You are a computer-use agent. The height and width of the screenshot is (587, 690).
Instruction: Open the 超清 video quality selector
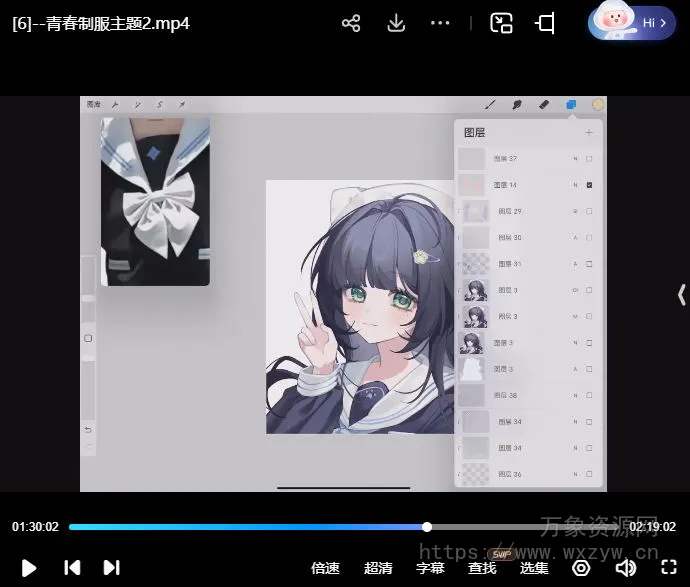pyautogui.click(x=378, y=568)
